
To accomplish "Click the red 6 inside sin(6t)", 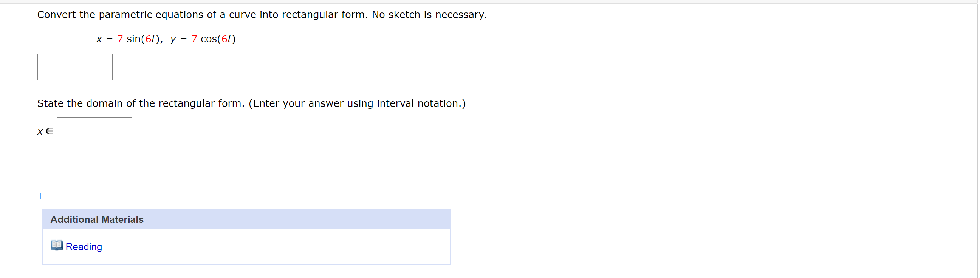I will click(149, 39).
